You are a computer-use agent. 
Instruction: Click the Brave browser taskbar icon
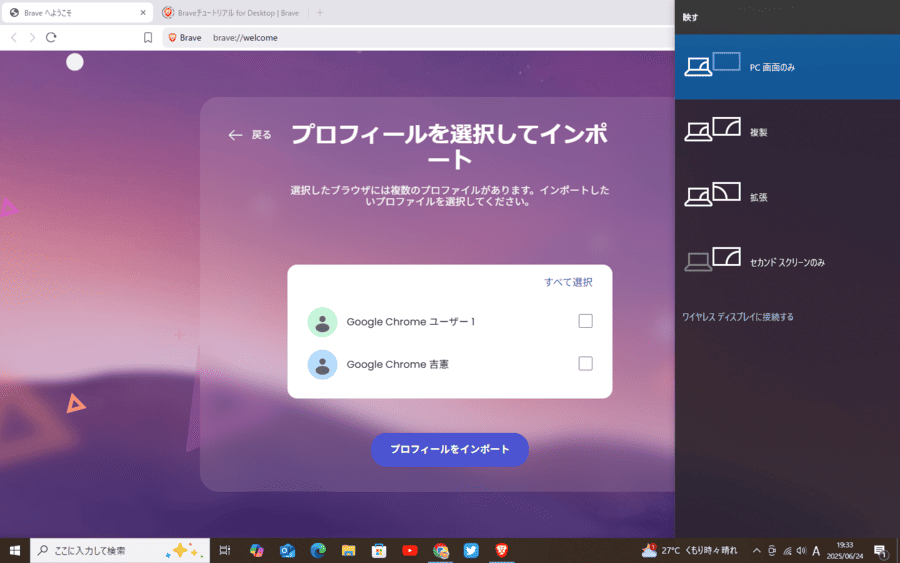tap(502, 550)
